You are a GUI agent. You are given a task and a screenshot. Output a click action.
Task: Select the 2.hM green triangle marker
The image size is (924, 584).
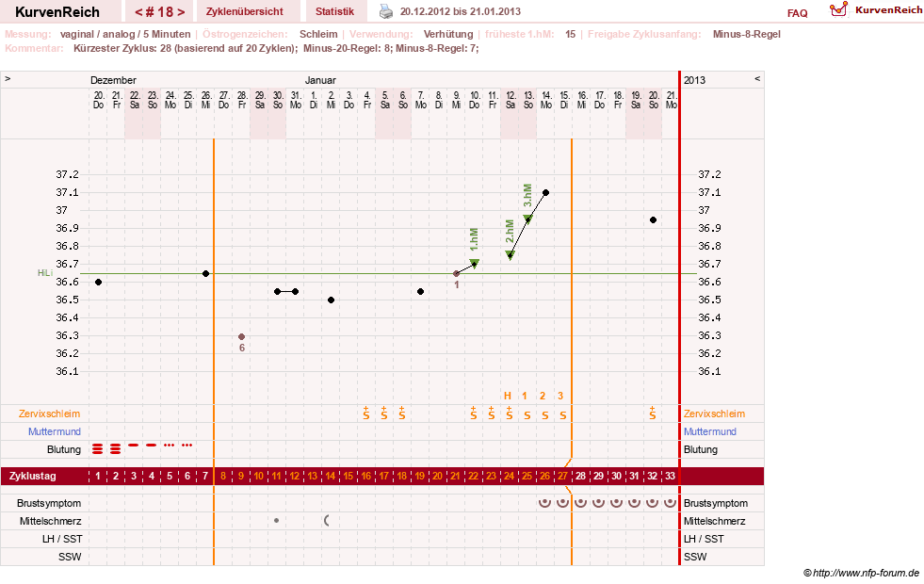coord(511,254)
